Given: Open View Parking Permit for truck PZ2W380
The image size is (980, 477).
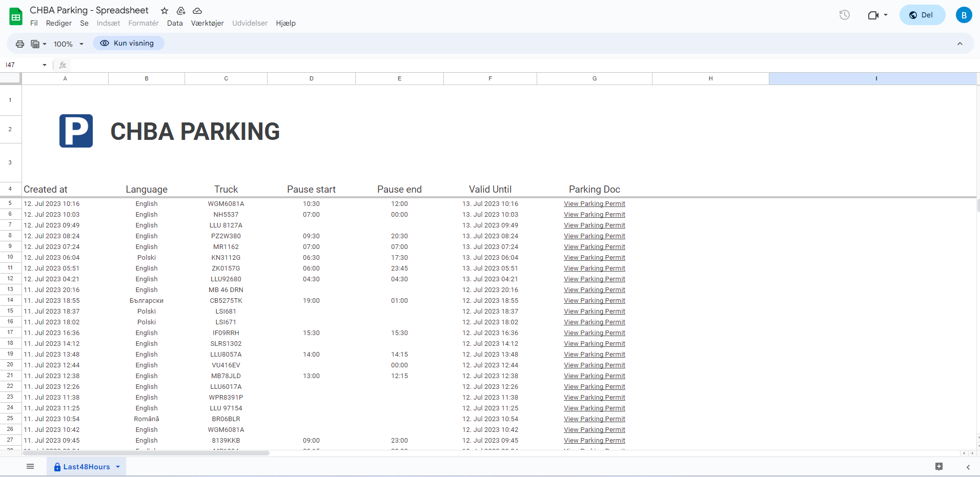Looking at the screenshot, I should coord(595,236).
